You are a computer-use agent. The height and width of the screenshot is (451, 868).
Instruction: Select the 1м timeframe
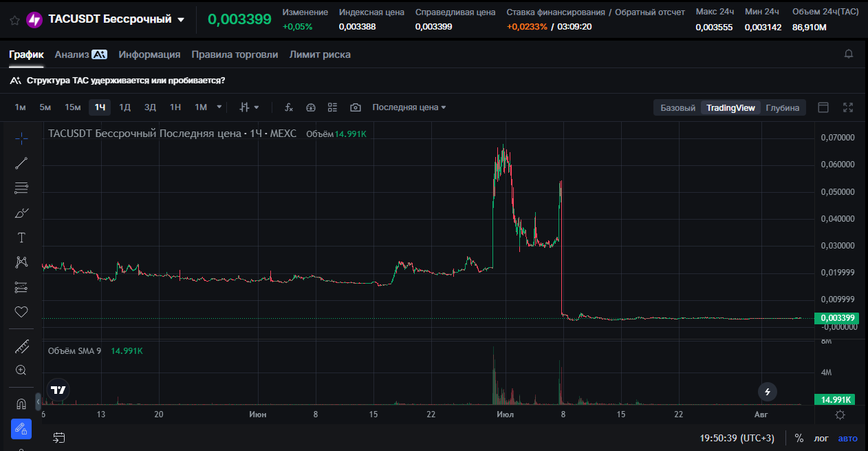21,107
